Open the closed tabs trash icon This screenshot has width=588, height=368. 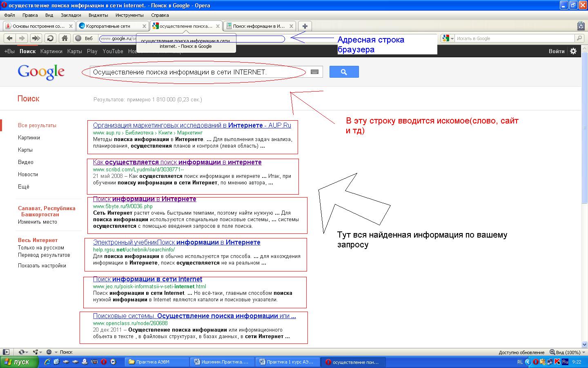(x=581, y=26)
